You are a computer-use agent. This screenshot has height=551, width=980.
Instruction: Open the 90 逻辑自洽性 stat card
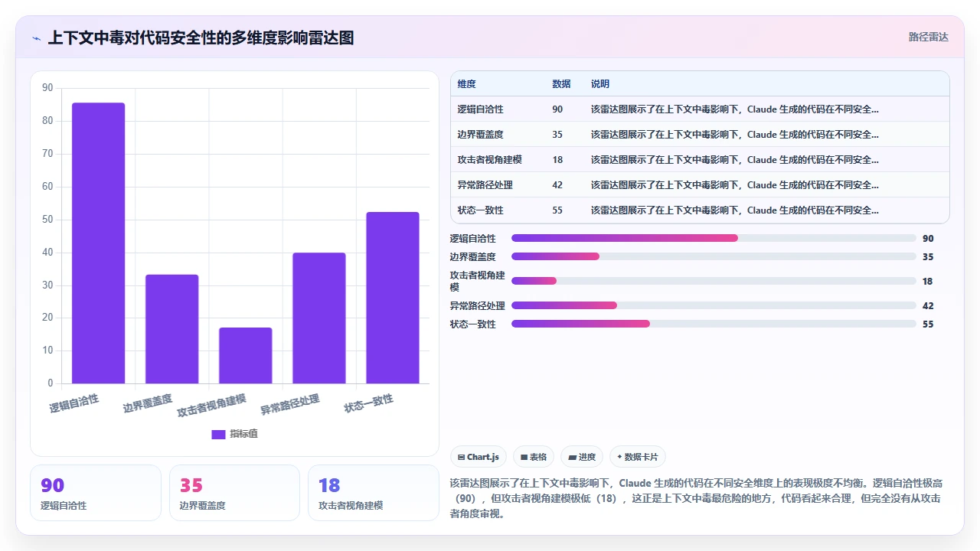[96, 493]
